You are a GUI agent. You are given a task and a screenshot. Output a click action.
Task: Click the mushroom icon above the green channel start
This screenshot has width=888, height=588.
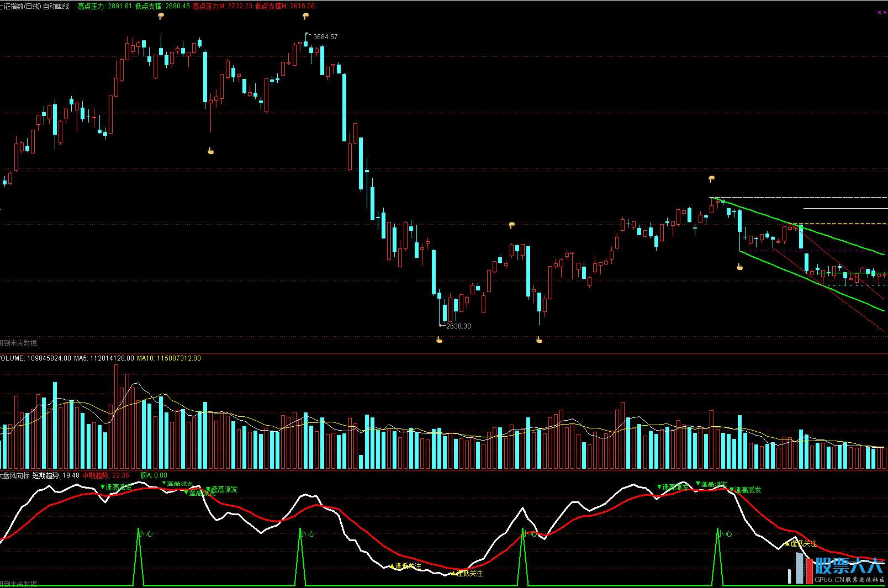click(712, 179)
